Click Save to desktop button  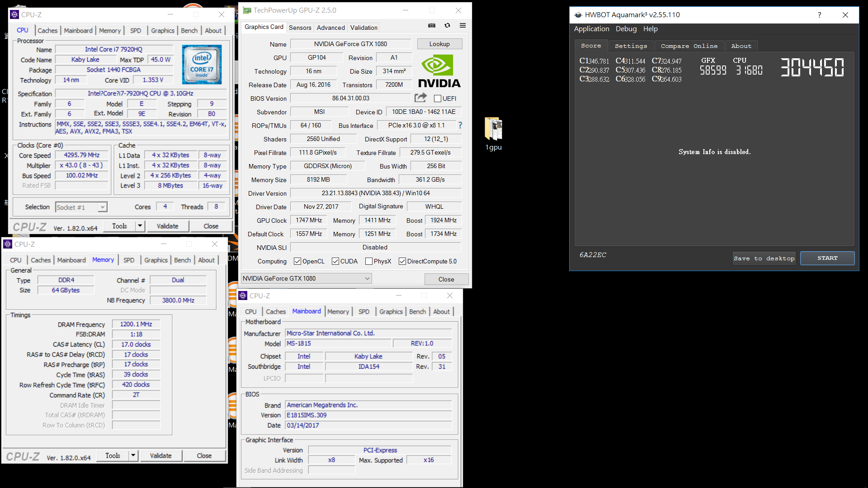pos(764,258)
